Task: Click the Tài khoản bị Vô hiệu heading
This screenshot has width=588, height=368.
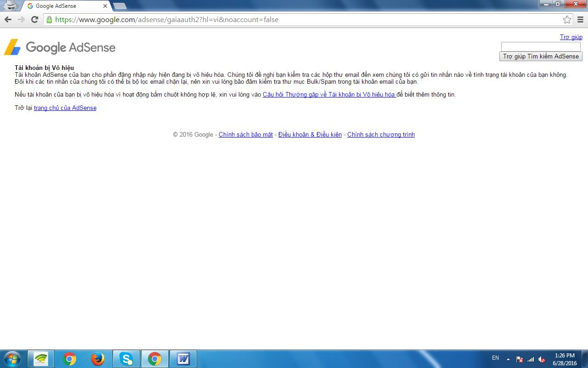Action: [44, 68]
